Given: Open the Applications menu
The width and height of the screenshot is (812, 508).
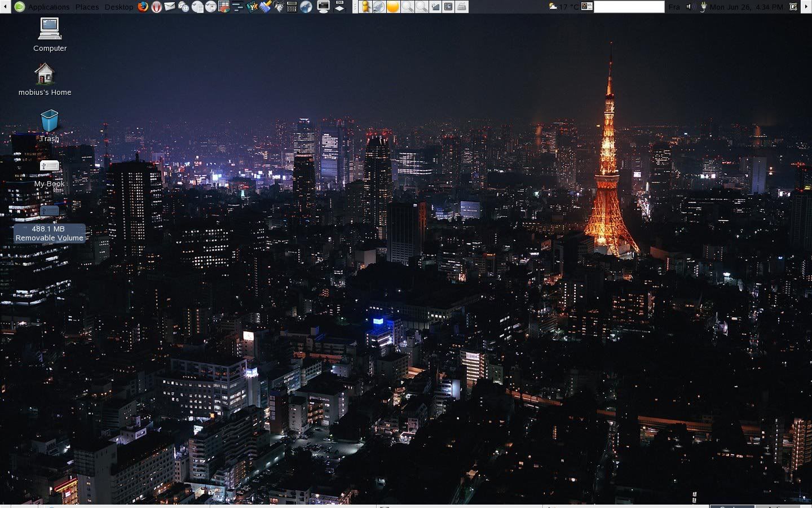Looking at the screenshot, I should [x=48, y=7].
